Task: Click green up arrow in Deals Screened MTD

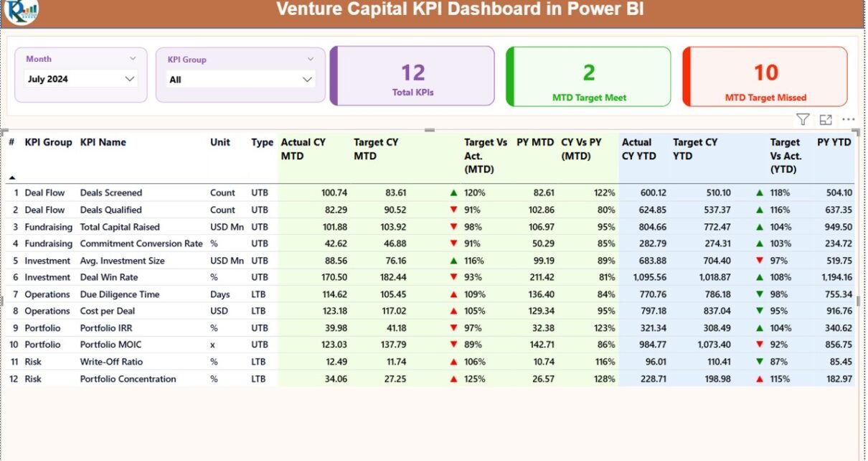Action: (x=453, y=193)
